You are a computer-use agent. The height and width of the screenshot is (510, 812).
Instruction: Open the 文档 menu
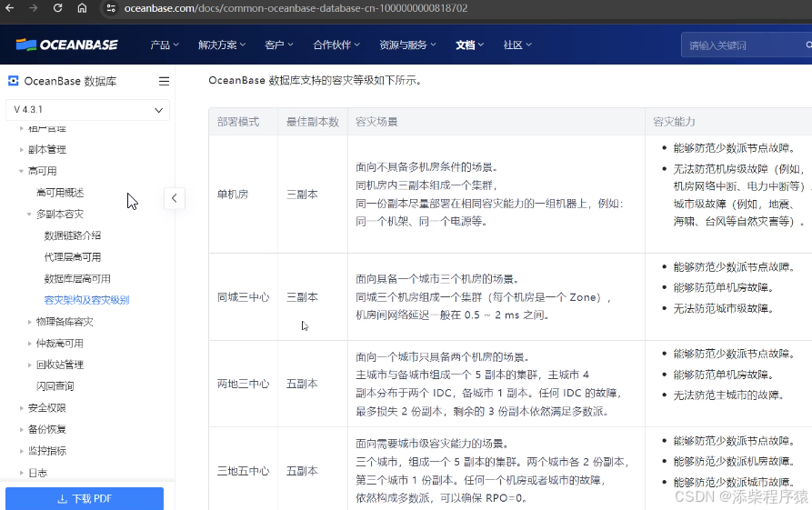coord(469,45)
